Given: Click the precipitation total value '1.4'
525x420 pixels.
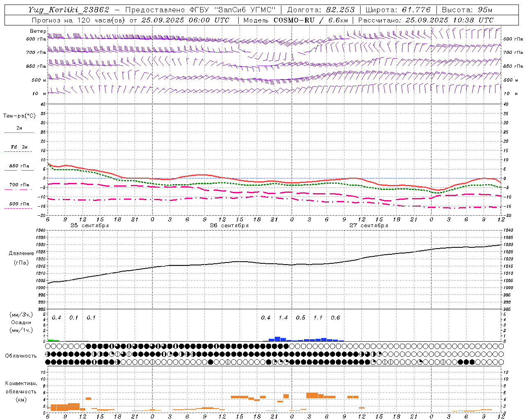Looking at the screenshot, I should (283, 317).
